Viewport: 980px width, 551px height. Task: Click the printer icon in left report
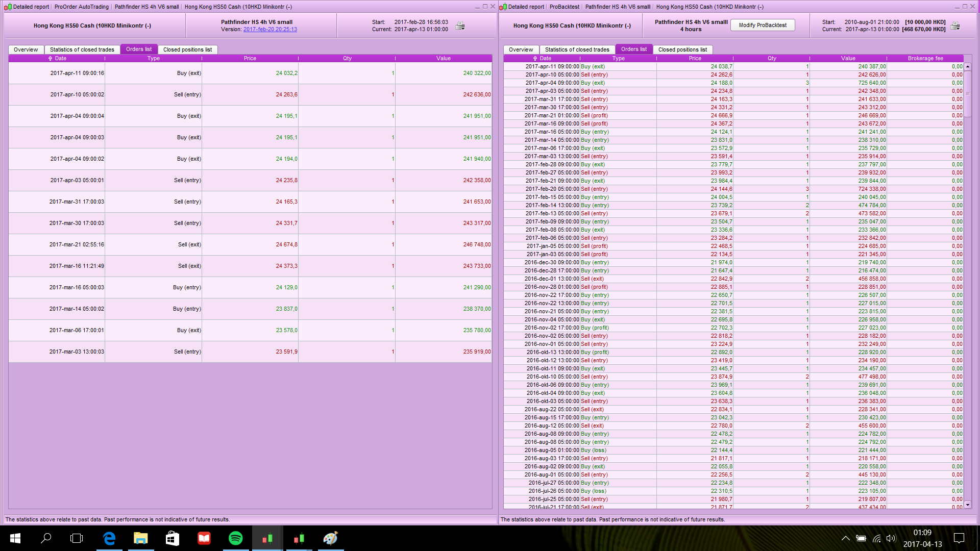[460, 26]
